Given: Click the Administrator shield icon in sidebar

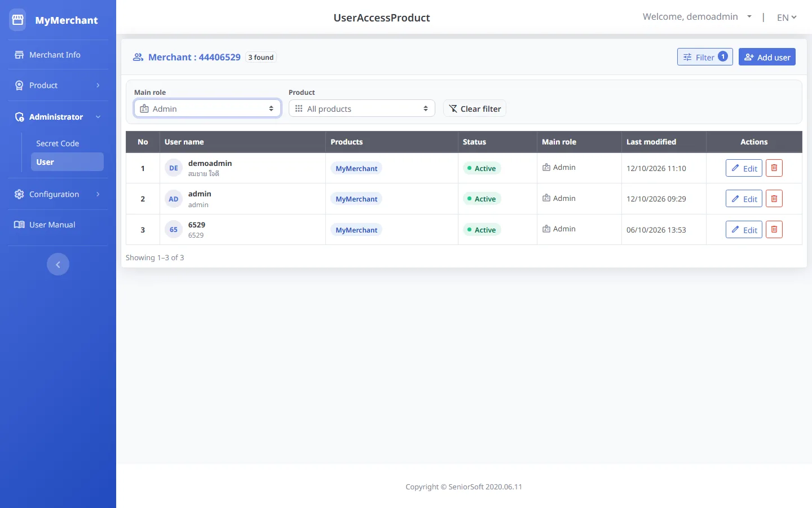Looking at the screenshot, I should 19,117.
